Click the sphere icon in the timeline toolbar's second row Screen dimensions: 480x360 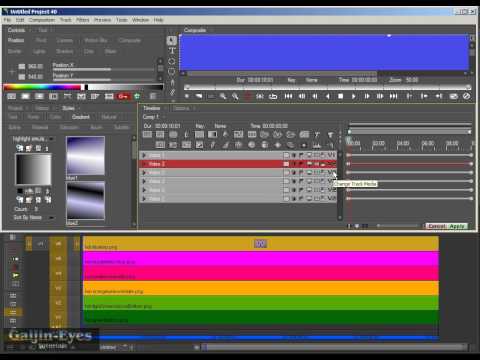[x=252, y=145]
